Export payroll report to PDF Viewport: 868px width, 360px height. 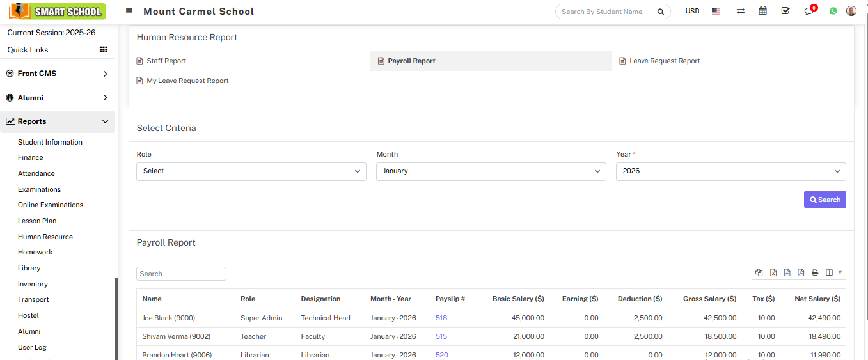click(801, 272)
